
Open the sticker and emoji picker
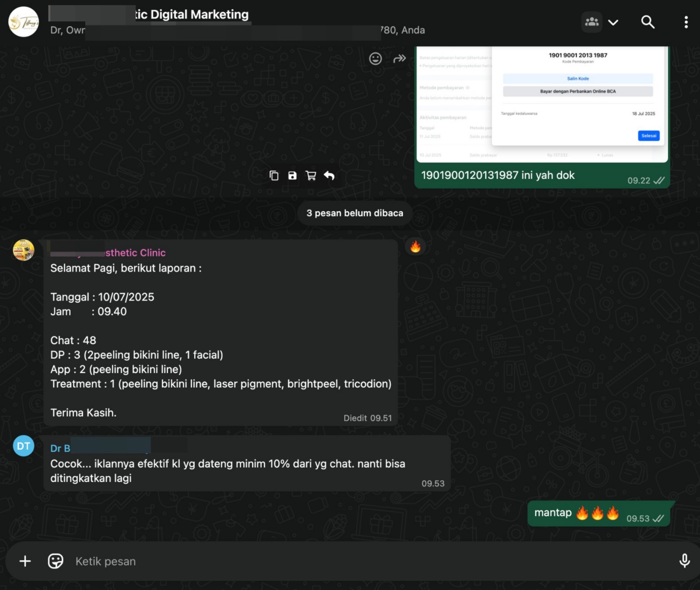56,561
